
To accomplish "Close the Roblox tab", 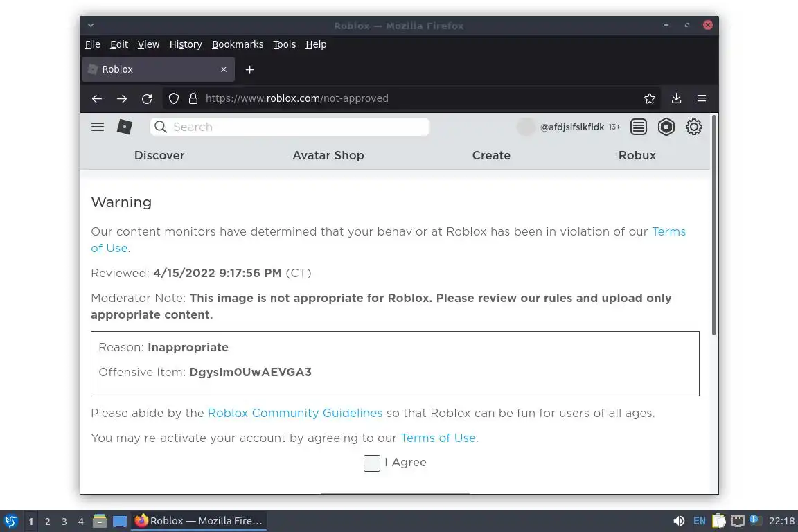I will point(224,69).
